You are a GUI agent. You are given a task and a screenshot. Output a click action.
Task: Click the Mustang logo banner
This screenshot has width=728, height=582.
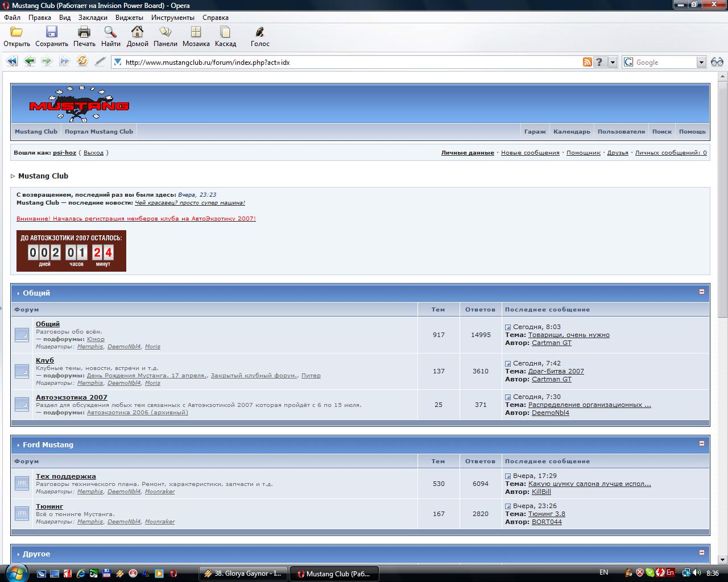(x=79, y=104)
